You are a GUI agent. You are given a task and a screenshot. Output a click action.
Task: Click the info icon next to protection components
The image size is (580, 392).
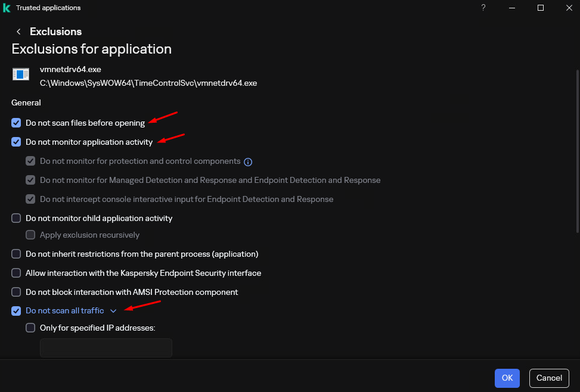[x=248, y=161]
